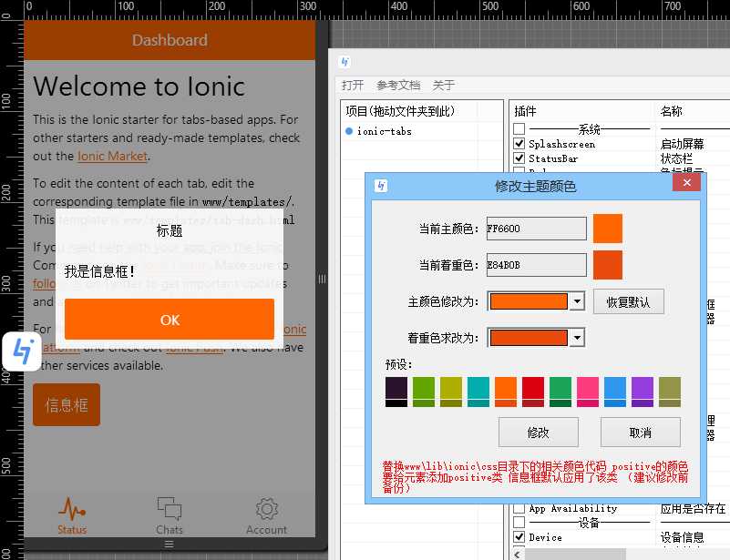The height and width of the screenshot is (560, 730).
Task: Open the Chats tab
Action: click(x=170, y=515)
